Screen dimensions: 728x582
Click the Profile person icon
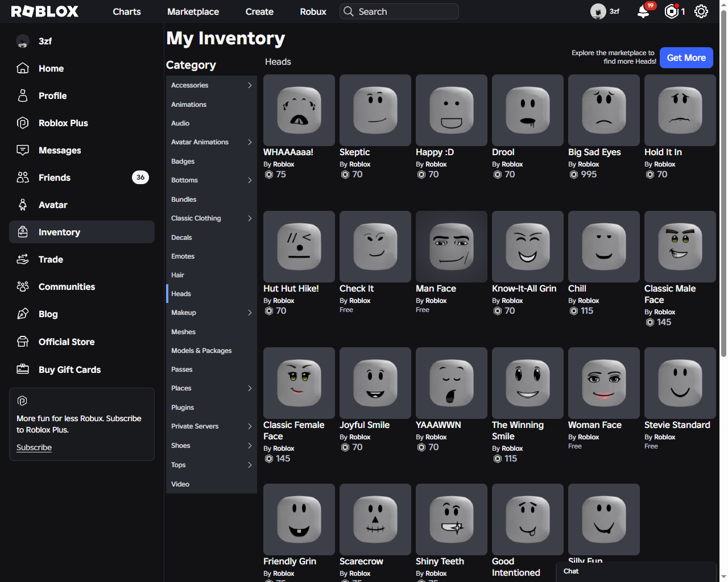(23, 95)
